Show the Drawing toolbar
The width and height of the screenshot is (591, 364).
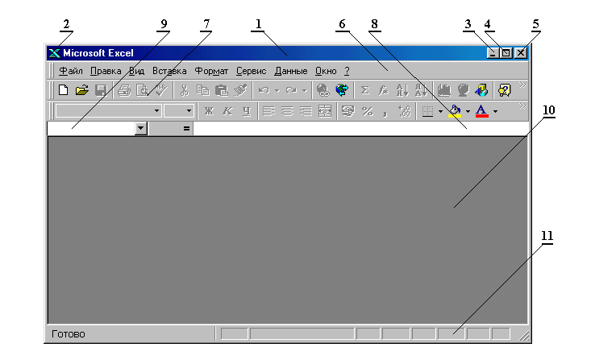[481, 90]
